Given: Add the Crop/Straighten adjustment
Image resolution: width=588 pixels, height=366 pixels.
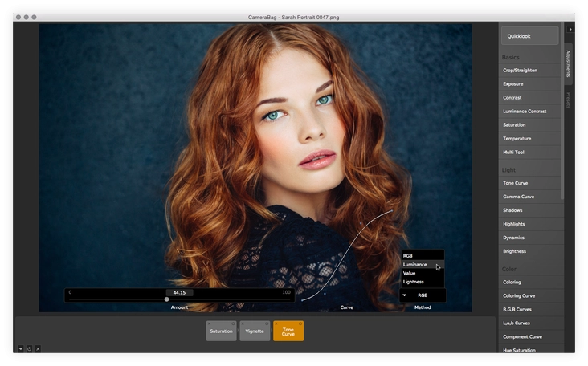Looking at the screenshot, I should coord(530,71).
